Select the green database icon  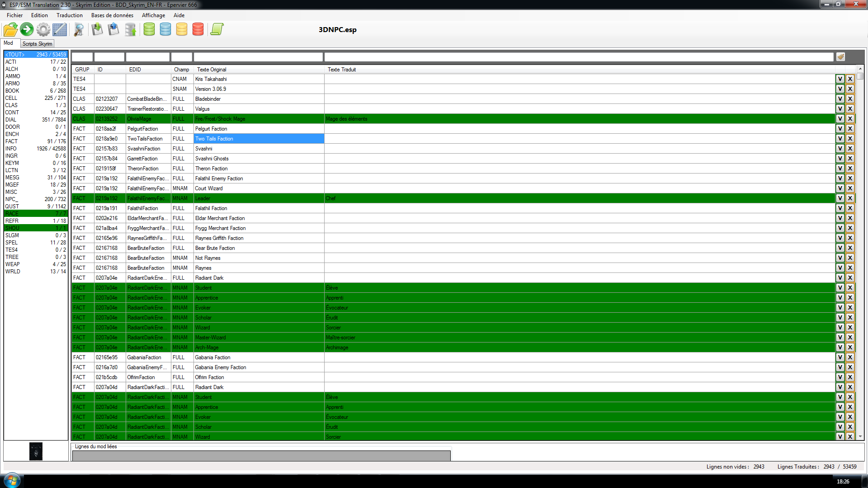tap(149, 30)
